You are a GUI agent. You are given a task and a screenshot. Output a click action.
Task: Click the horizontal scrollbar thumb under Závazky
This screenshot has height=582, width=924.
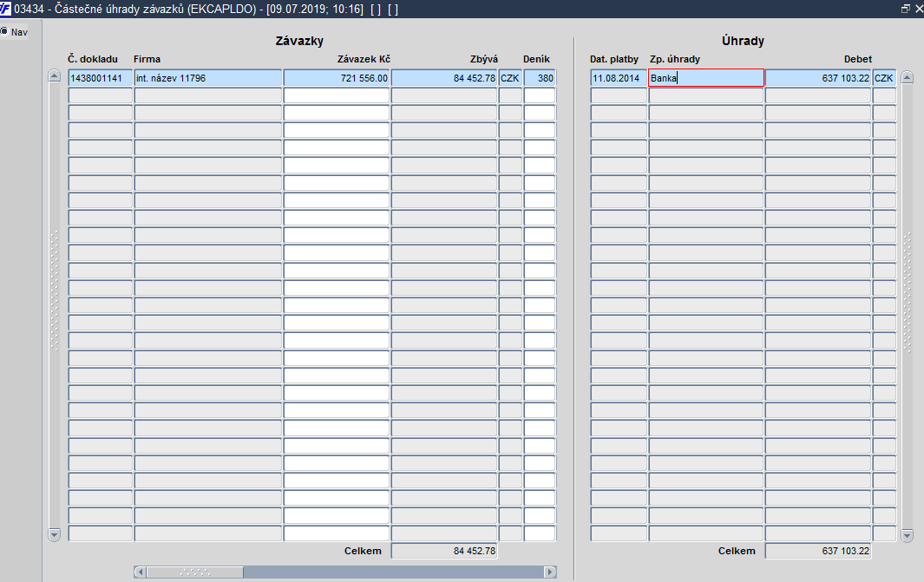(x=195, y=572)
